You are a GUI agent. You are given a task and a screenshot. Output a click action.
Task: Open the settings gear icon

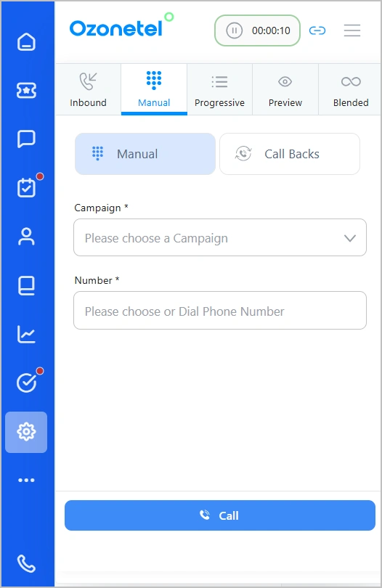tap(26, 432)
